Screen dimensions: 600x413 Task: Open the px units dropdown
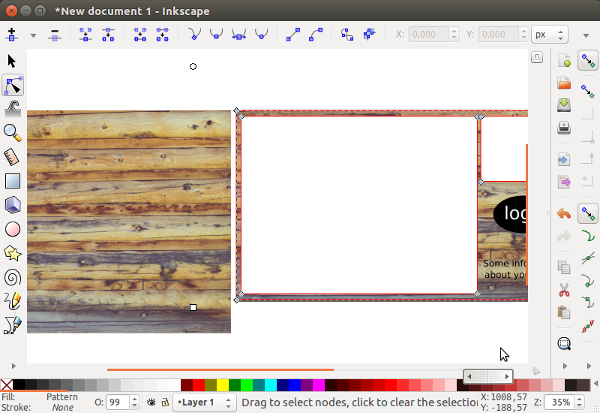pyautogui.click(x=546, y=34)
